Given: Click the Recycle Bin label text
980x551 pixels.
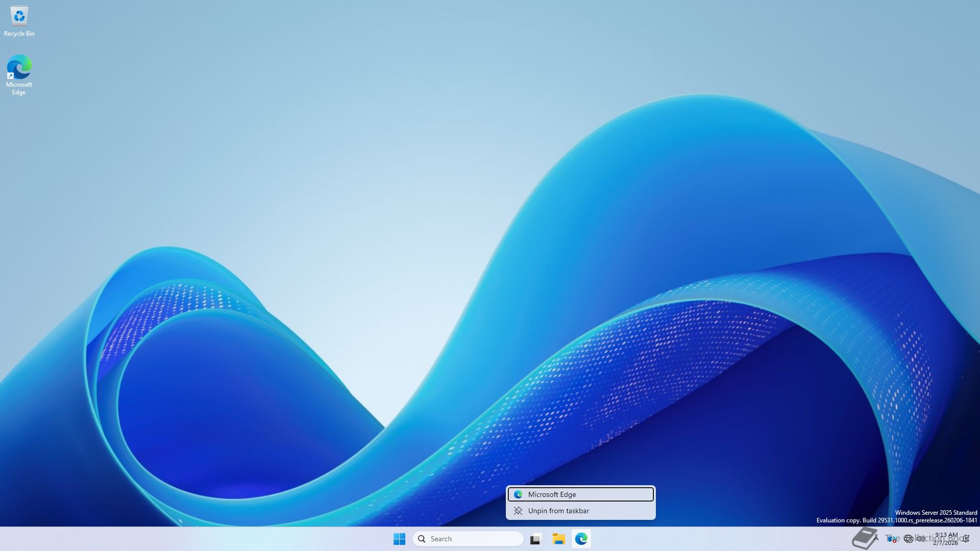Looking at the screenshot, I should [x=19, y=34].
